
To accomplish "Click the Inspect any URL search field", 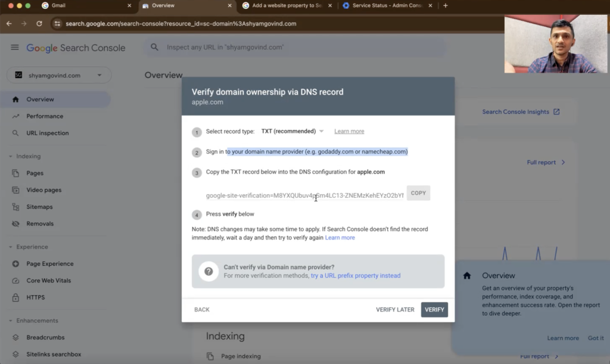I will click(x=292, y=47).
